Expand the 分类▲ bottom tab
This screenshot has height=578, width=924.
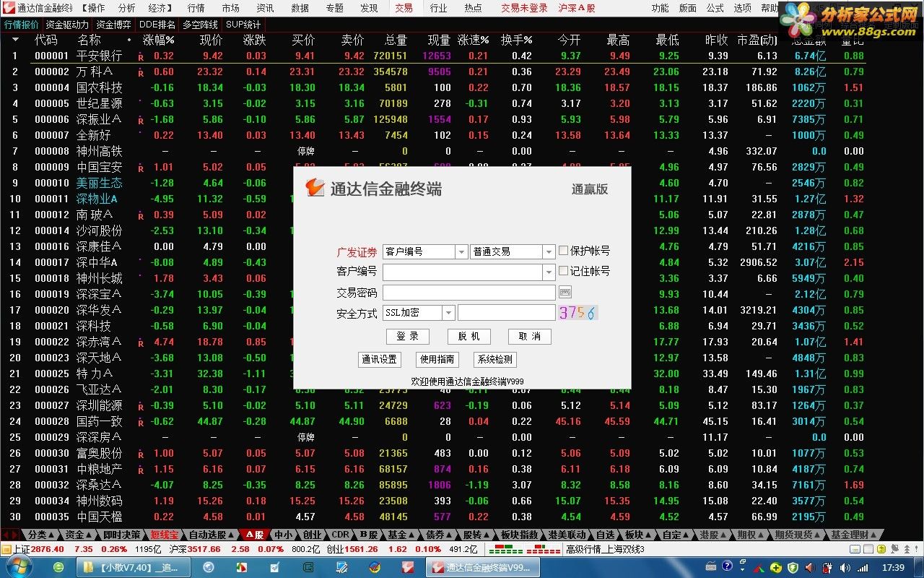(42, 535)
